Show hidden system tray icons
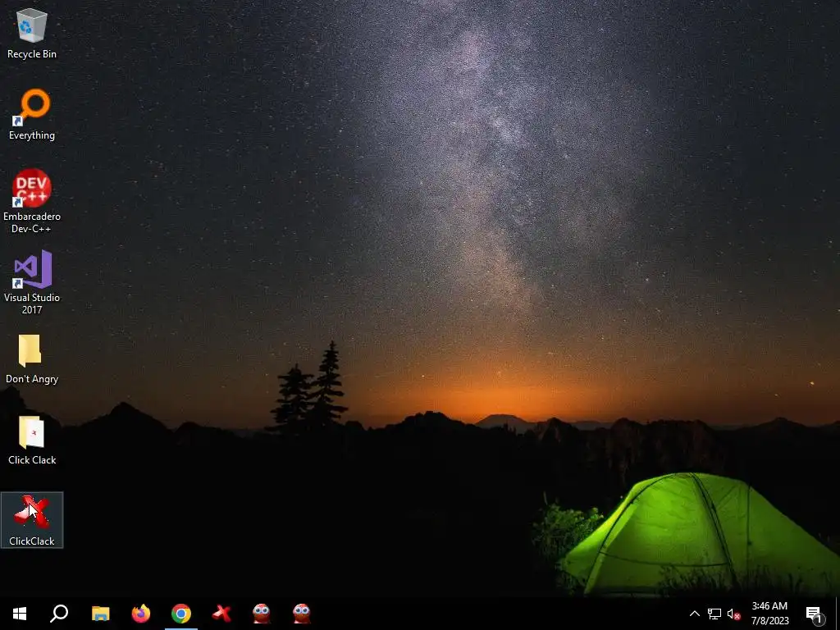This screenshot has height=630, width=840. 694,614
